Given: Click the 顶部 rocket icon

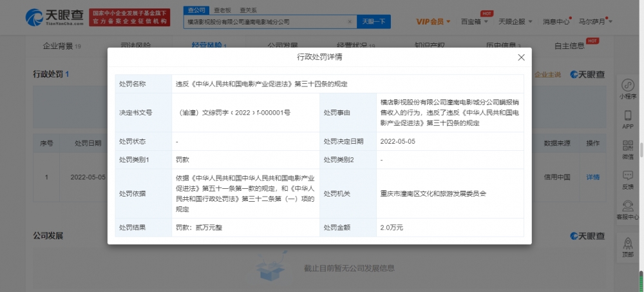Looking at the screenshot, I should coord(628,246).
